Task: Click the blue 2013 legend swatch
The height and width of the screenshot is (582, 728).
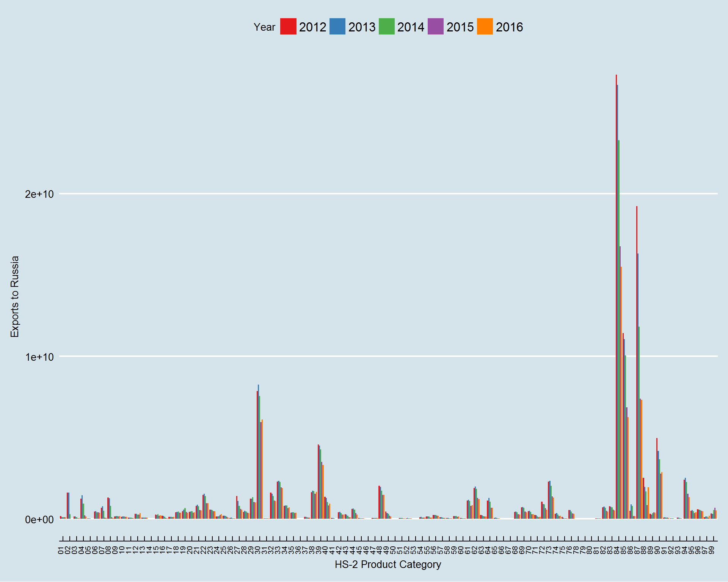Action: pyautogui.click(x=337, y=27)
